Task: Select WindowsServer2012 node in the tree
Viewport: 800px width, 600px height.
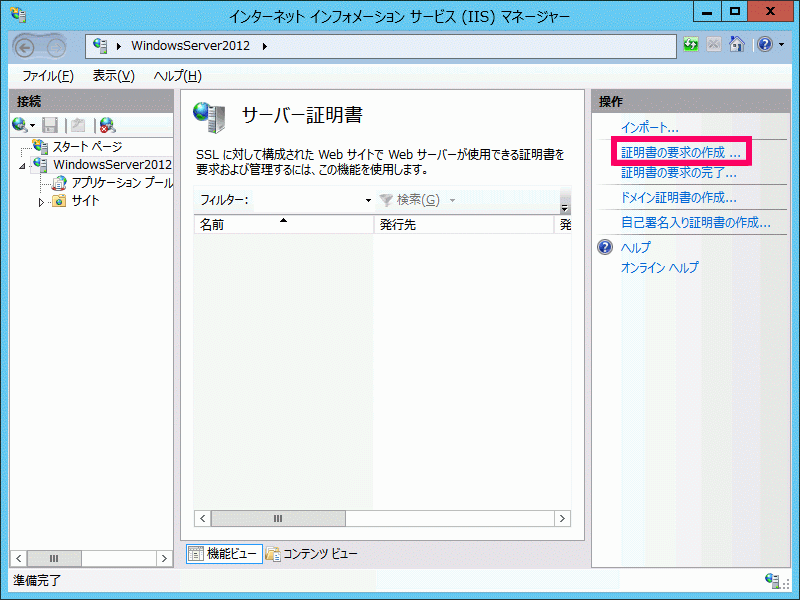Action: coord(112,164)
